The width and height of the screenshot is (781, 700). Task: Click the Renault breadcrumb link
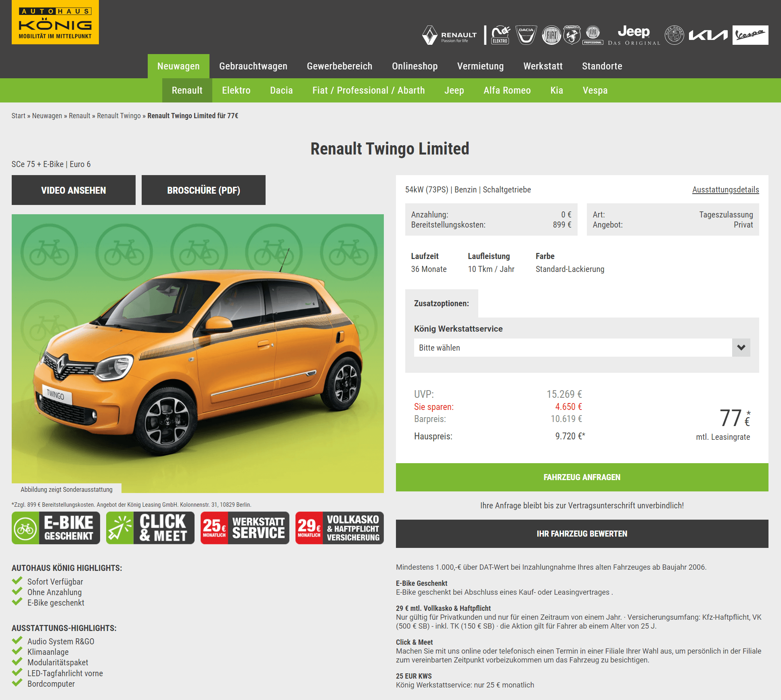(x=80, y=116)
